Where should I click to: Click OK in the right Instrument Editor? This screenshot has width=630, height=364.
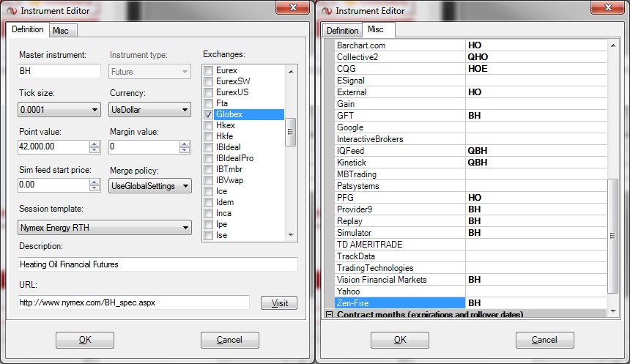click(x=400, y=340)
